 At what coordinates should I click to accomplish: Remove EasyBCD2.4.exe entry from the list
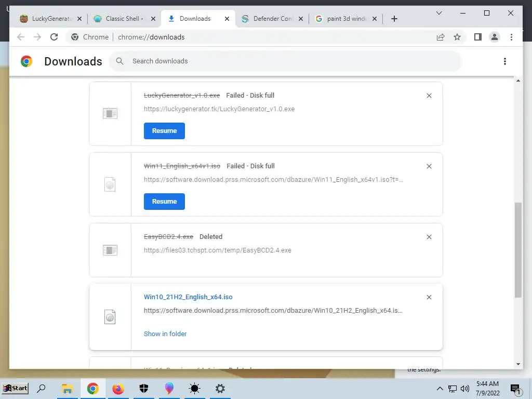click(x=429, y=237)
